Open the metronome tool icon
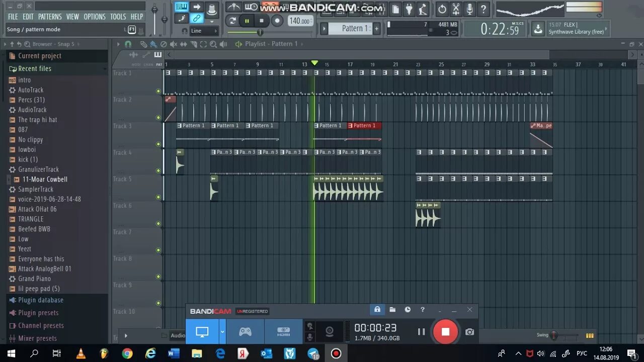644x362 pixels. pyautogui.click(x=233, y=8)
